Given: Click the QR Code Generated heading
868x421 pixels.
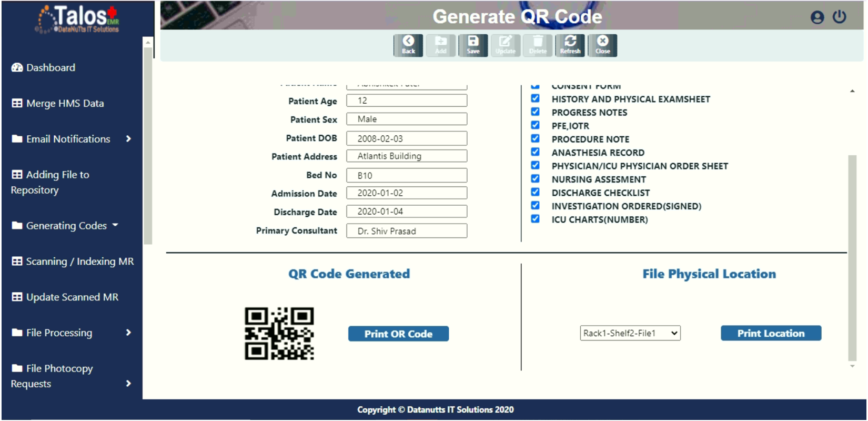Looking at the screenshot, I should click(349, 274).
